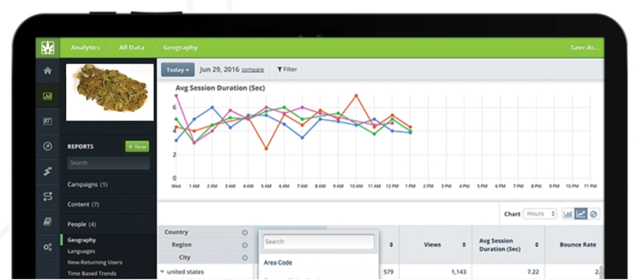Viewport: 644px width, 280px height.
Task: Click the compass icon in the sidebar
Action: tap(47, 146)
